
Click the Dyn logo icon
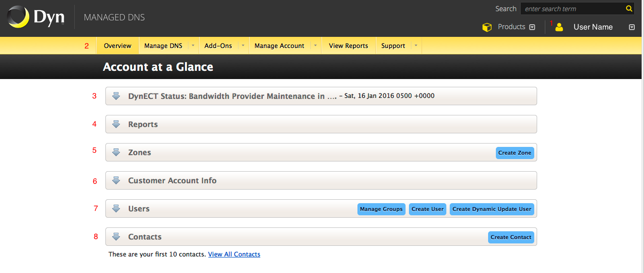pos(17,17)
